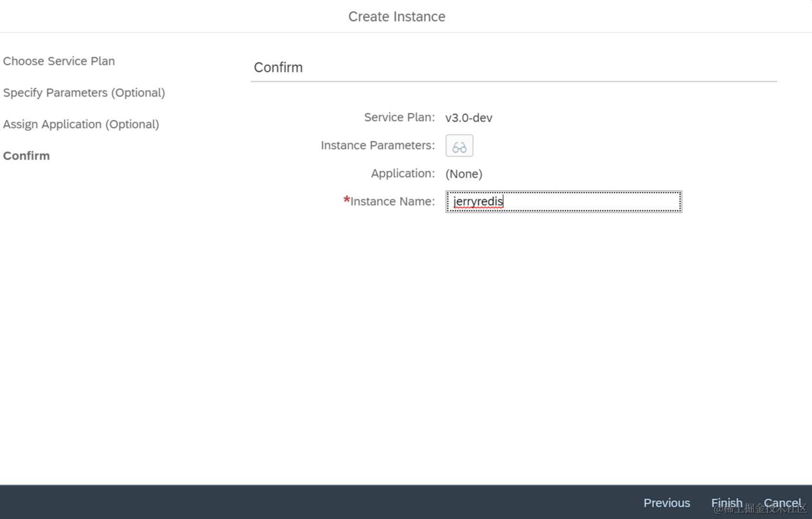The image size is (812, 519).
Task: Click the Application label
Action: 403,173
